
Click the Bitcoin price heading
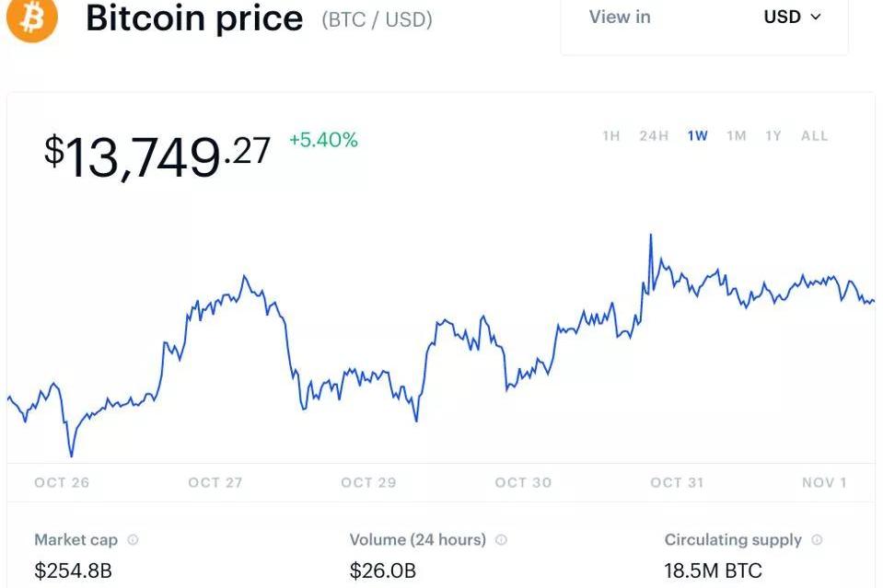(194, 18)
